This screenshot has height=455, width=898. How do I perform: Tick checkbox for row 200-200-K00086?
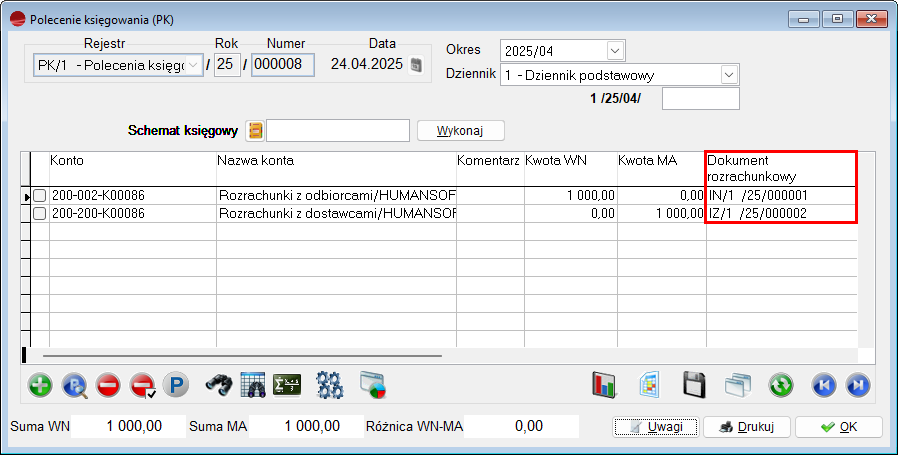(40, 214)
